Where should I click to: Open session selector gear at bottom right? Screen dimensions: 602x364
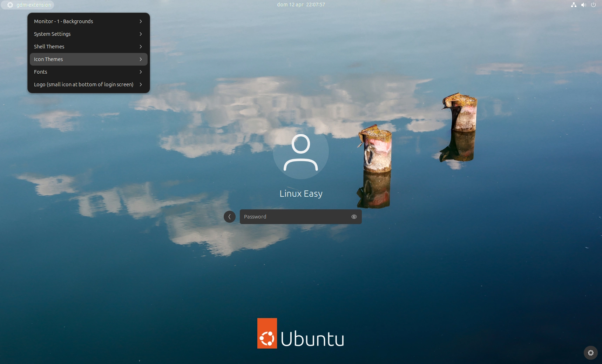(590, 353)
